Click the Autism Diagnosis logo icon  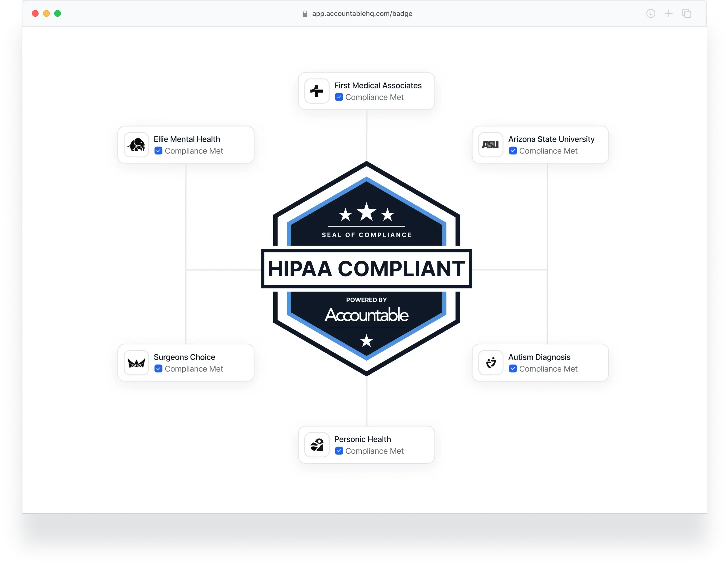click(x=490, y=363)
